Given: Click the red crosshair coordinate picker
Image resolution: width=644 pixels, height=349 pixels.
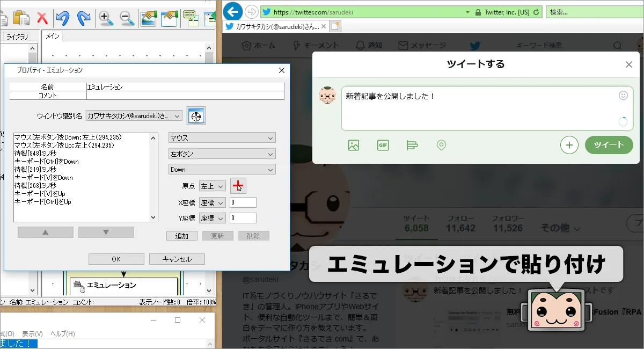Looking at the screenshot, I should coord(238,186).
